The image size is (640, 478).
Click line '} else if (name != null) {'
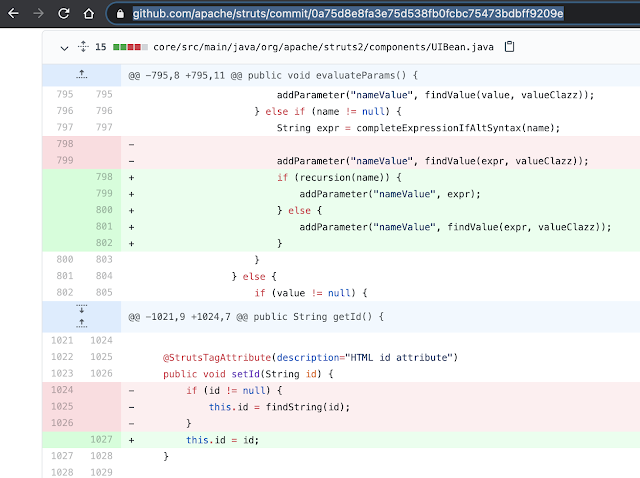328,111
